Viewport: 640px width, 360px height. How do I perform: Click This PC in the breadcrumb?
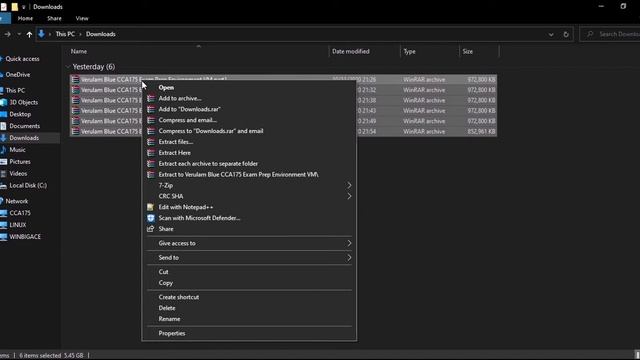pyautogui.click(x=65, y=34)
